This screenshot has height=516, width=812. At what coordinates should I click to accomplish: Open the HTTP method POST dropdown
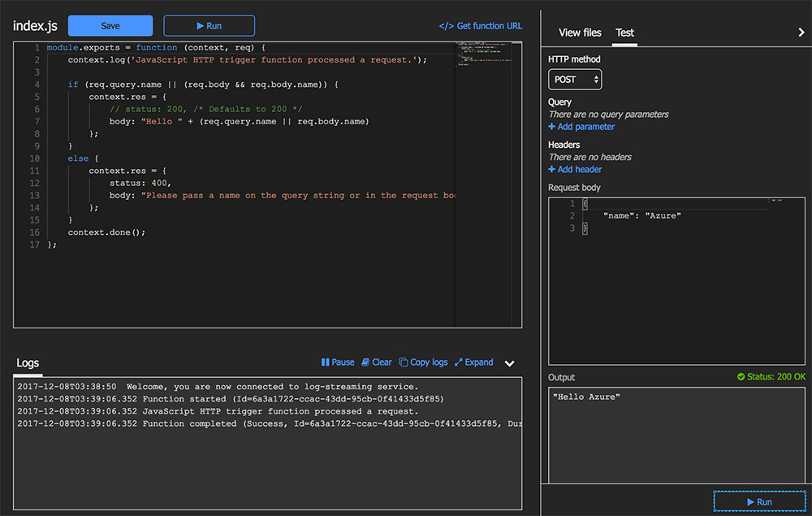[575, 80]
